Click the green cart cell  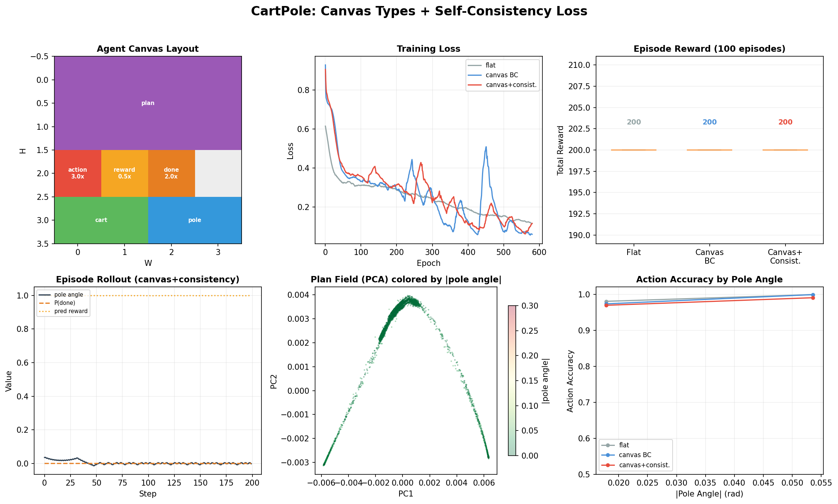click(101, 220)
